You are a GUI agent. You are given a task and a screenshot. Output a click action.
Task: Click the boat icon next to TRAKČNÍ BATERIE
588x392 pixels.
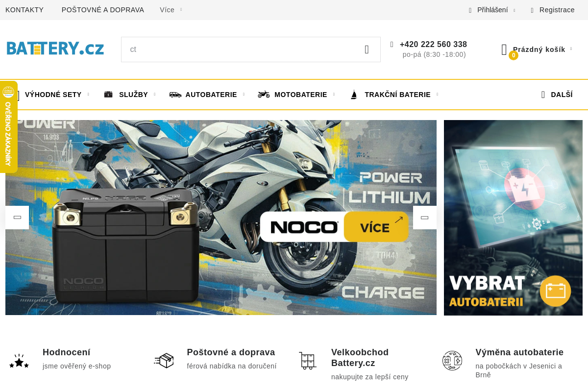[353, 94]
